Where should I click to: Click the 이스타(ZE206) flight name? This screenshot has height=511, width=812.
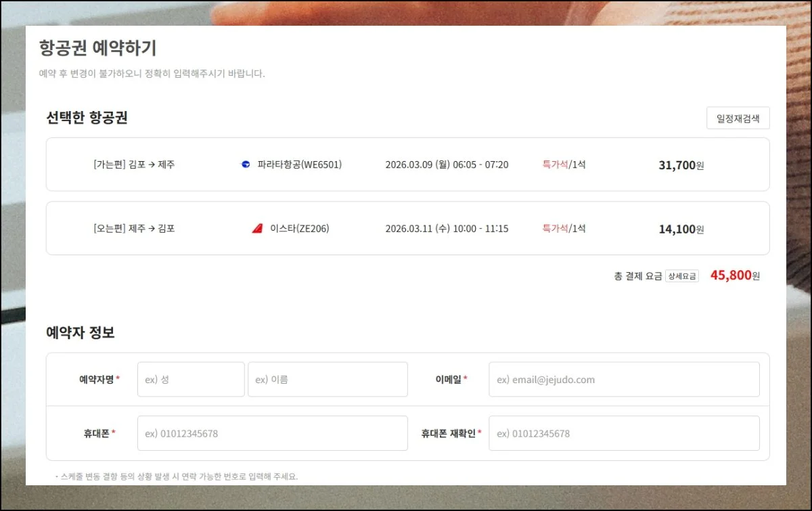point(299,229)
